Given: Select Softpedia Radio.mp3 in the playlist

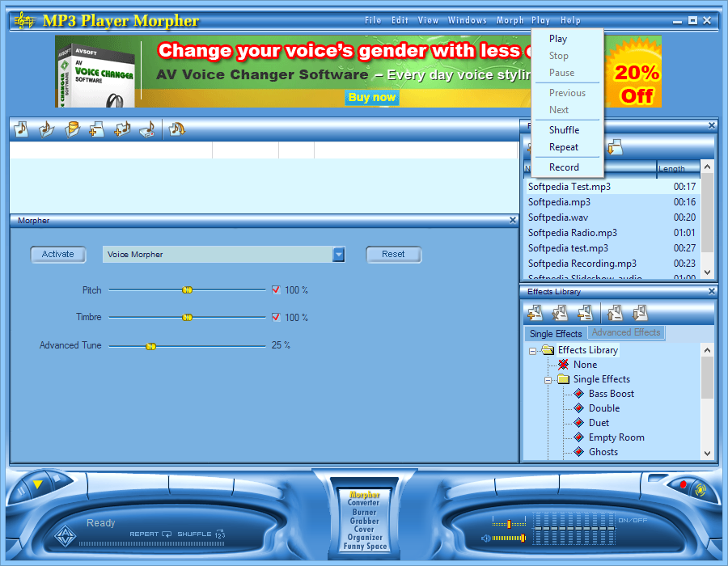Looking at the screenshot, I should (612, 232).
